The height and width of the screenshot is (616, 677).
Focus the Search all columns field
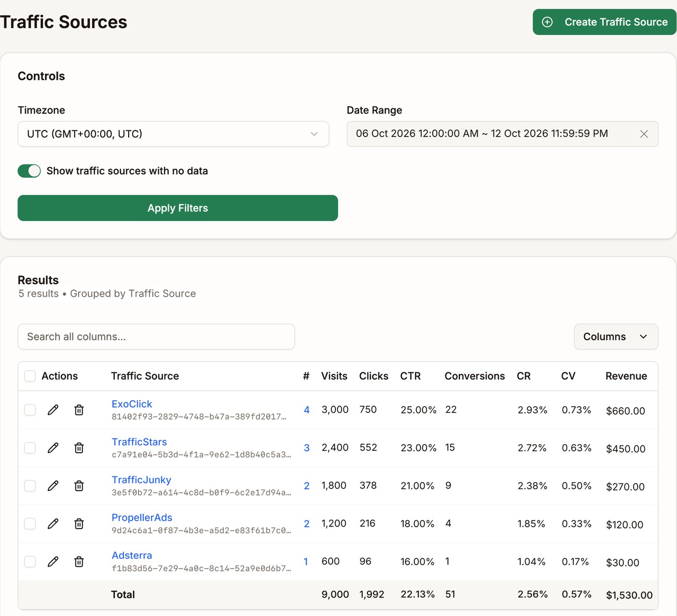pyautogui.click(x=156, y=337)
